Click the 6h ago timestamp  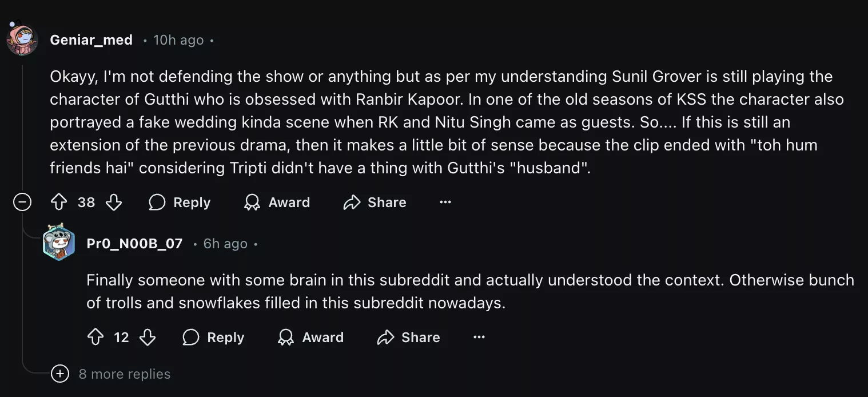[x=225, y=244]
